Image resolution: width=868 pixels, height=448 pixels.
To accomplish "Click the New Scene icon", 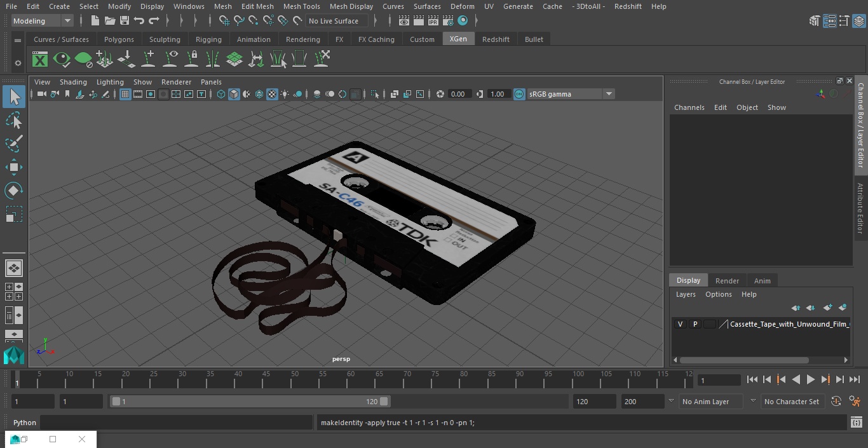I will pyautogui.click(x=95, y=21).
